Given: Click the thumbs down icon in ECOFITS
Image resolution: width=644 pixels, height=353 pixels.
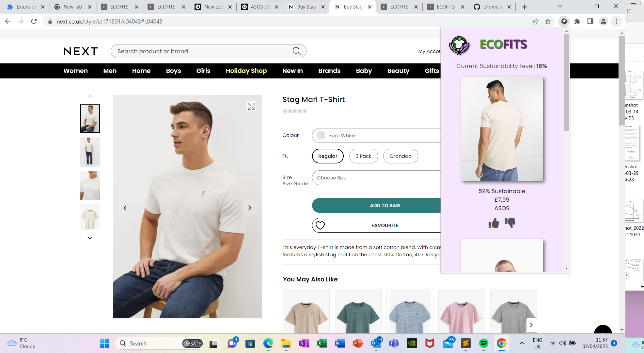Looking at the screenshot, I should [510, 223].
